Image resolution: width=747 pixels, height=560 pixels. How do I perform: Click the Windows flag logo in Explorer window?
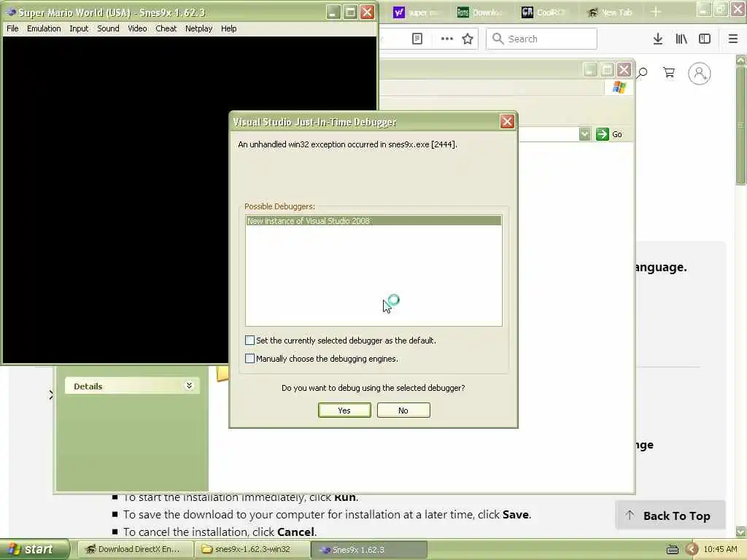click(619, 87)
